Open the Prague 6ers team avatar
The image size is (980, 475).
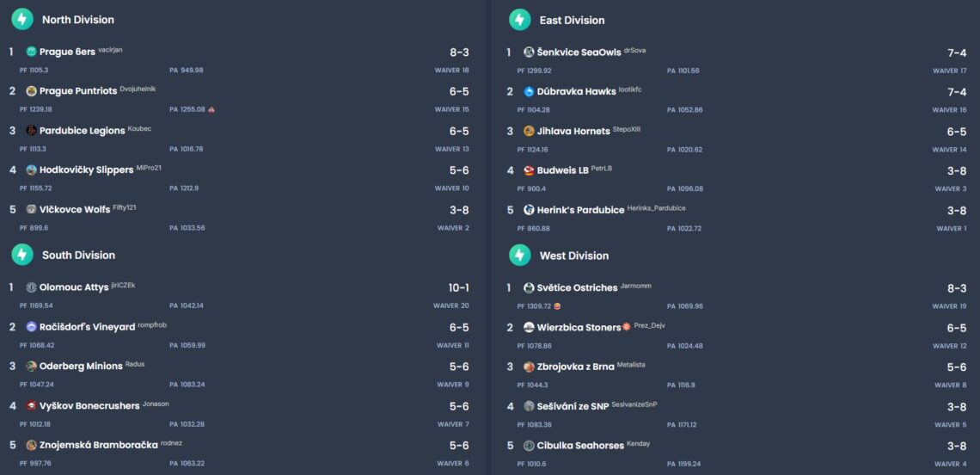32,52
